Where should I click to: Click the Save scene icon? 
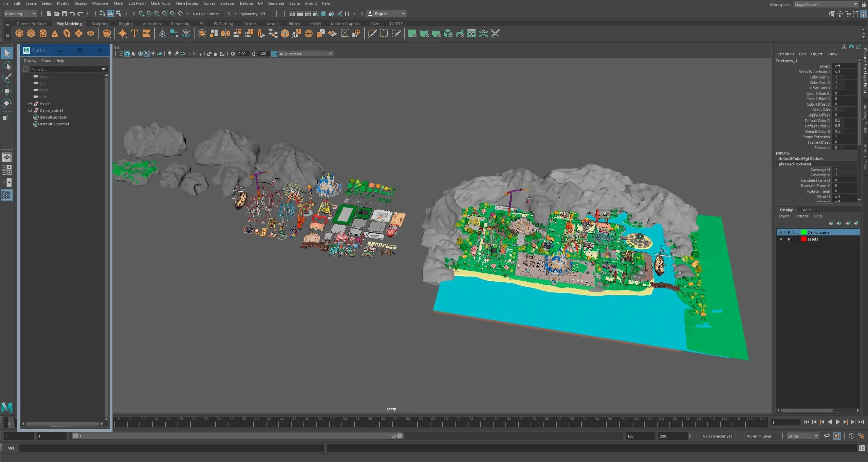(64, 14)
